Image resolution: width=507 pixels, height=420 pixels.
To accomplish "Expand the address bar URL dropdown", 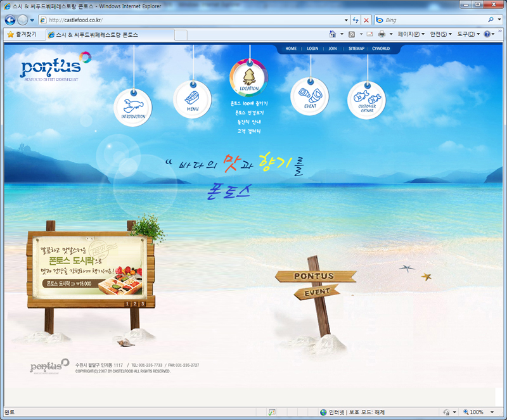I will pyautogui.click(x=346, y=20).
